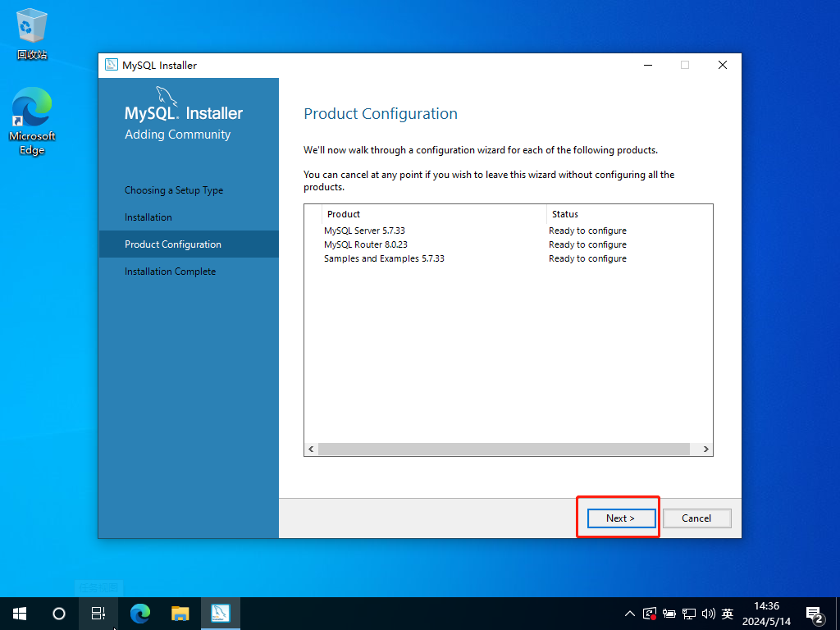Click the Cancel button
Image resolution: width=840 pixels, height=630 pixels.
coord(696,518)
